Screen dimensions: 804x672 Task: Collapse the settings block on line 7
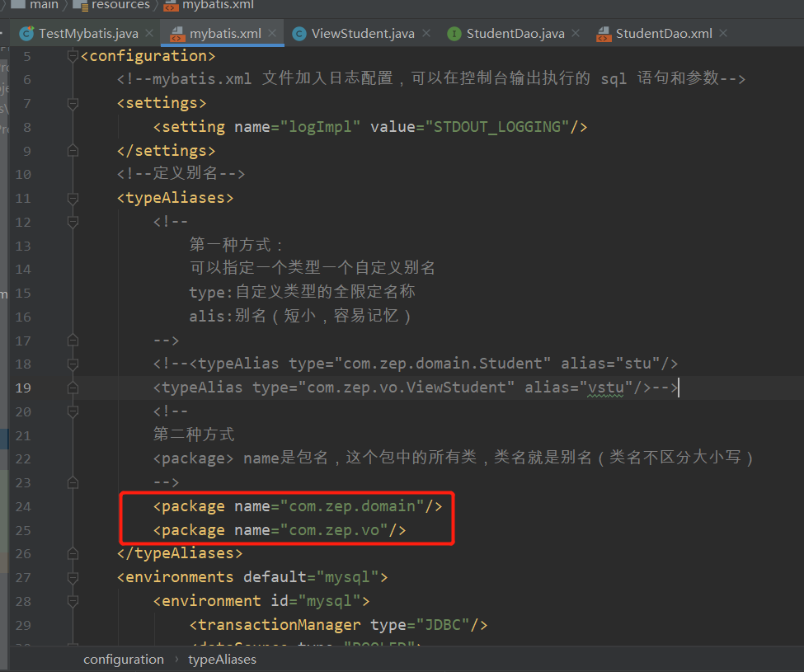point(73,104)
